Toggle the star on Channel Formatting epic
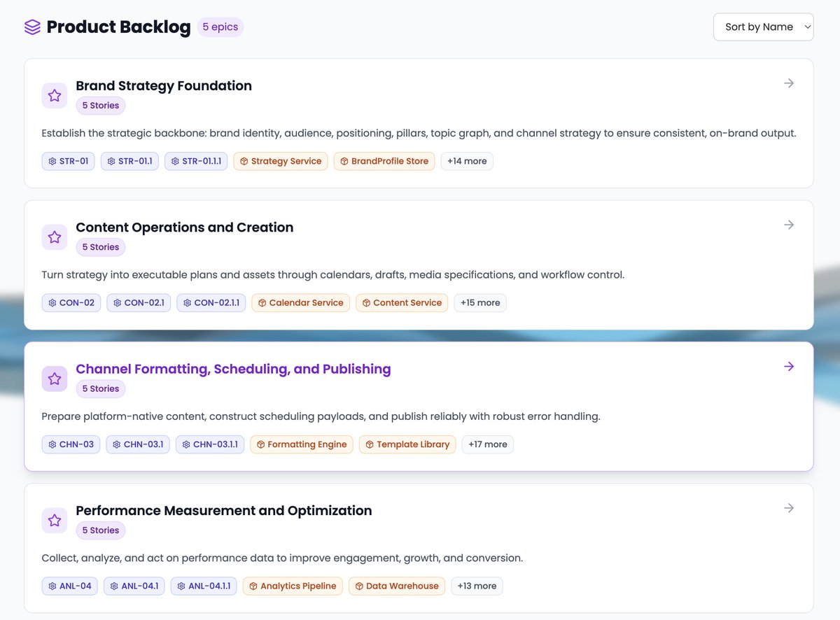This screenshot has width=840, height=620. point(54,379)
